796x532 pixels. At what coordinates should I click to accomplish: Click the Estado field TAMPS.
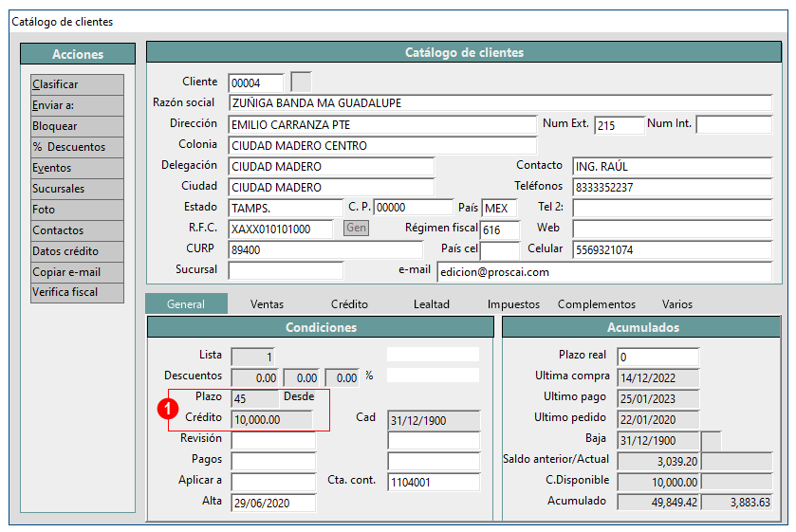pos(286,208)
